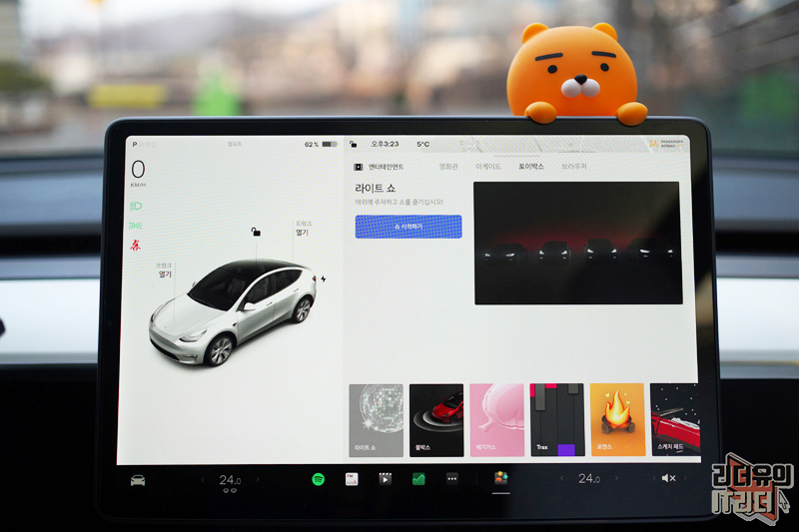Open the rear trunk via 열기
Viewport: 799px width, 532px height.
303,233
